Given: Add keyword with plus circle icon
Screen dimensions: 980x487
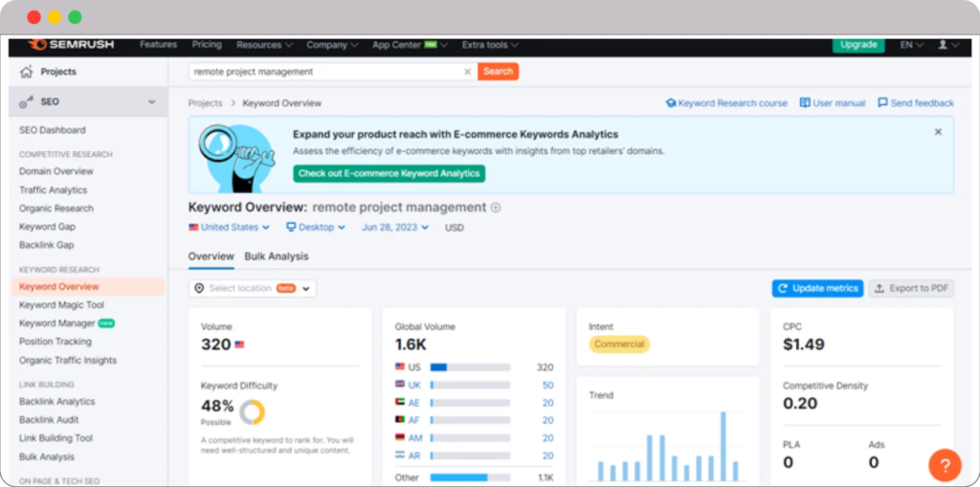Looking at the screenshot, I should [x=496, y=208].
